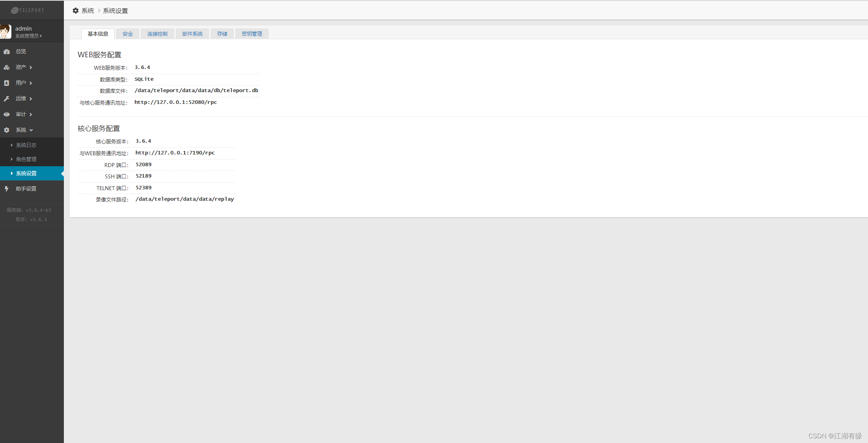The height and width of the screenshot is (443, 868).
Task: Click the lightning bolt icon beside 助手设置
Action: point(7,189)
